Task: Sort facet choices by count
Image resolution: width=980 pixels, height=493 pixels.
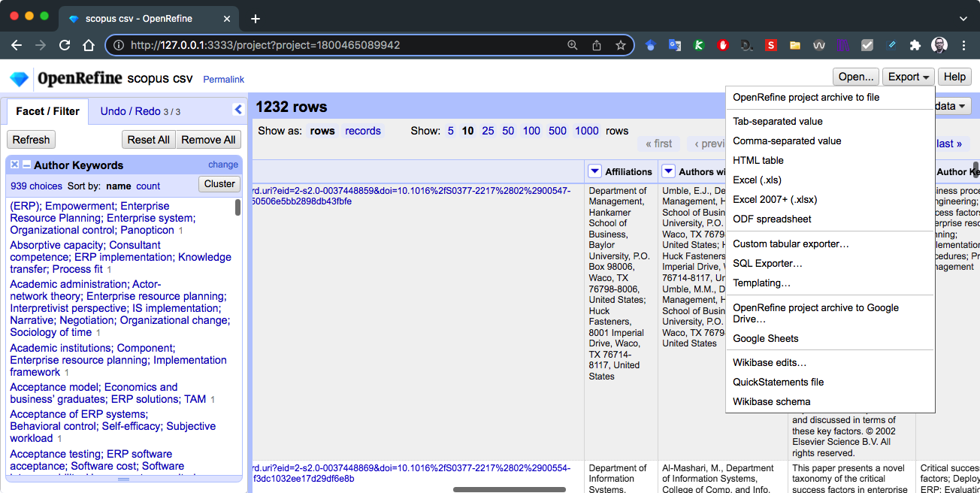Action: pyautogui.click(x=148, y=186)
